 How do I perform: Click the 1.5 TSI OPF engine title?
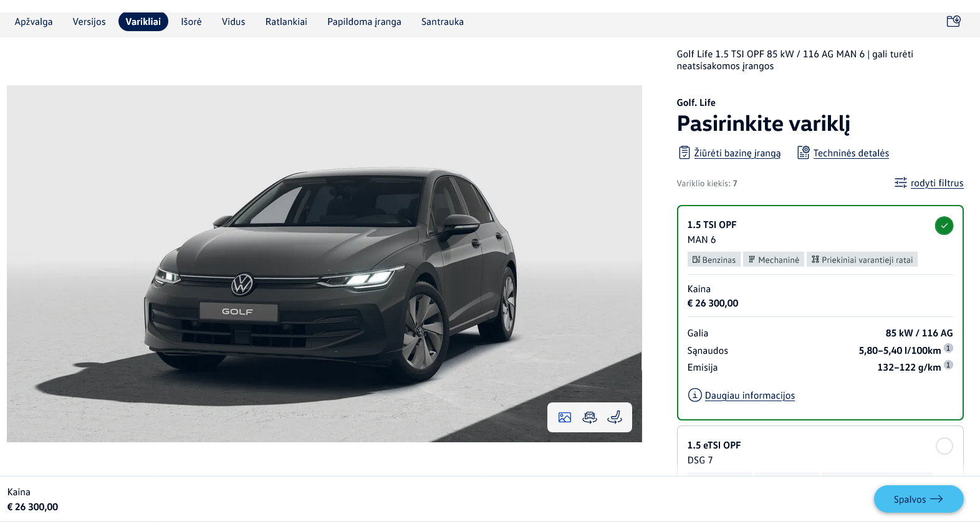(x=712, y=225)
